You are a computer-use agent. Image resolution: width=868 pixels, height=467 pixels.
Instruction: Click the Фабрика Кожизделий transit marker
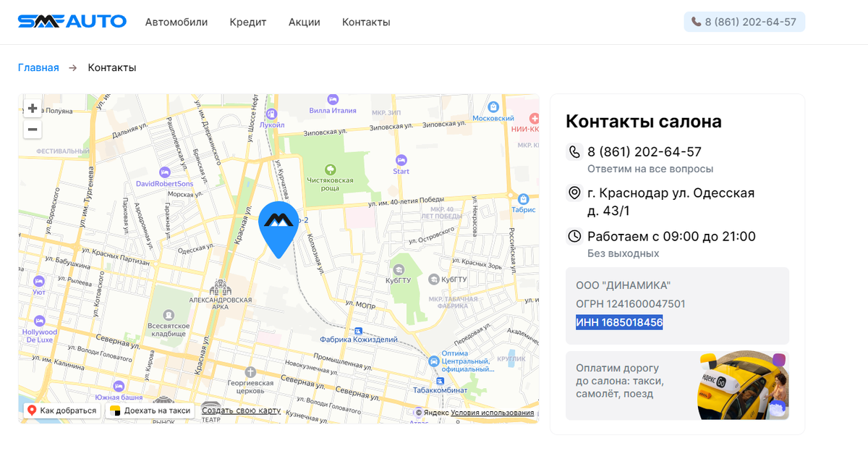click(x=359, y=331)
